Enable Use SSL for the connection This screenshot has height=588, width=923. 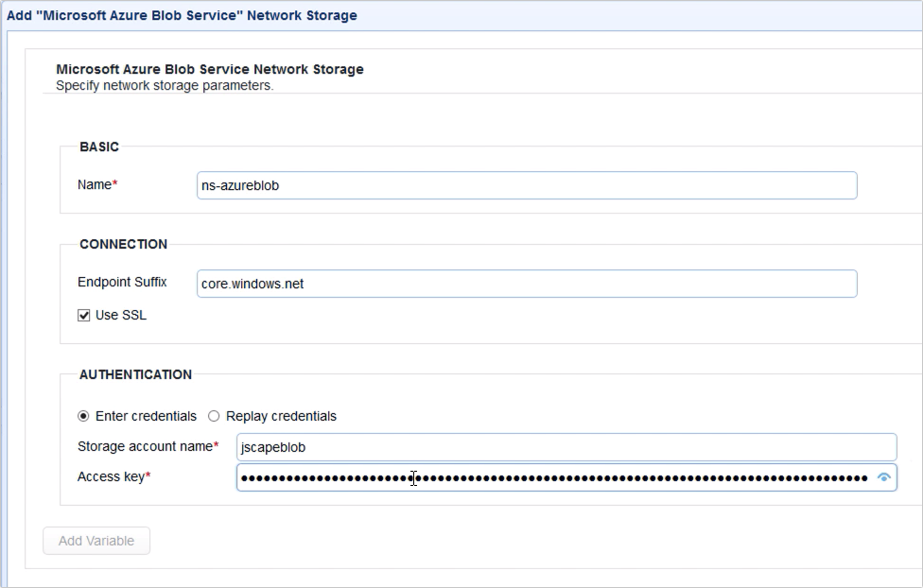coord(83,315)
